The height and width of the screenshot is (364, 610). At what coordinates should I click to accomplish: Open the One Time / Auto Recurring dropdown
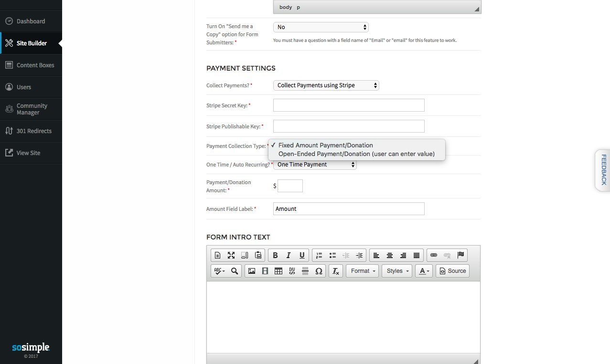[315, 165]
